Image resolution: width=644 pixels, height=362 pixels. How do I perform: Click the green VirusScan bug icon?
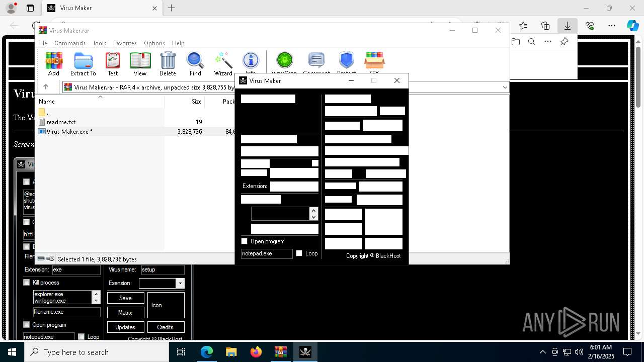click(285, 61)
